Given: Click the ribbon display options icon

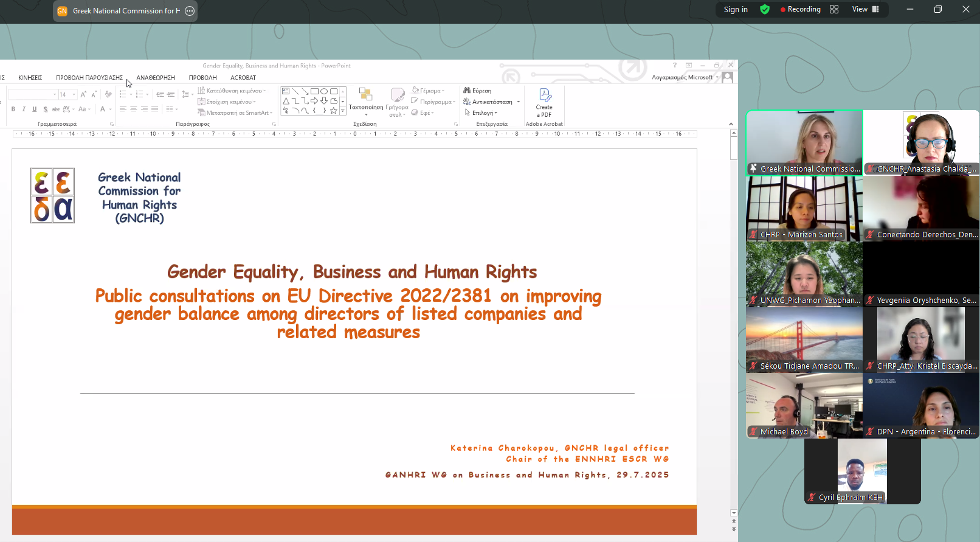Looking at the screenshot, I should (x=689, y=65).
